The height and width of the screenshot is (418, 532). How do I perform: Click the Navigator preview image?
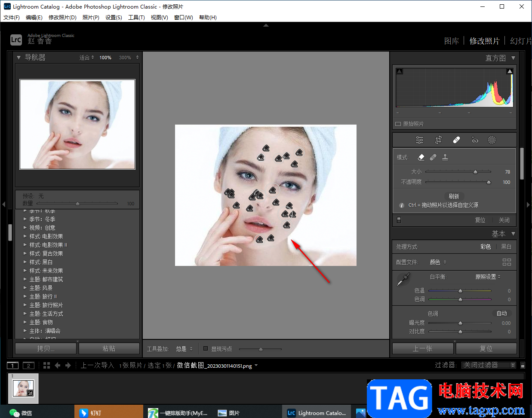(x=77, y=124)
